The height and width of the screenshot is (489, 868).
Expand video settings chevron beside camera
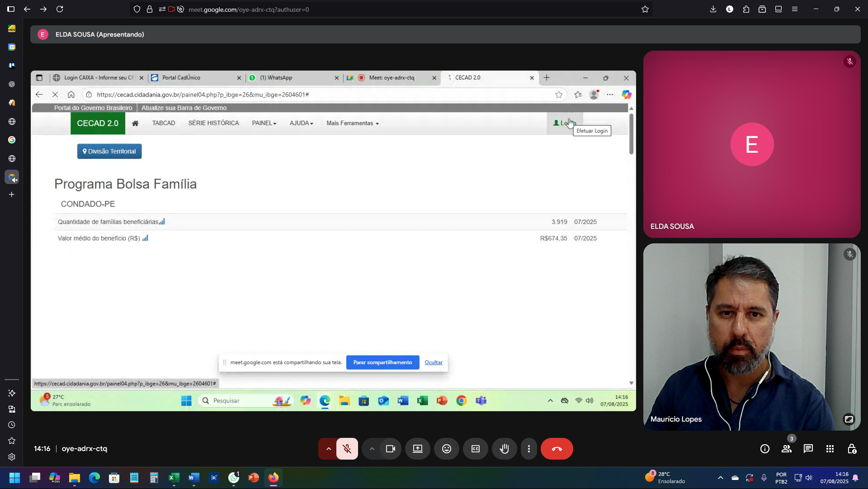372,449
